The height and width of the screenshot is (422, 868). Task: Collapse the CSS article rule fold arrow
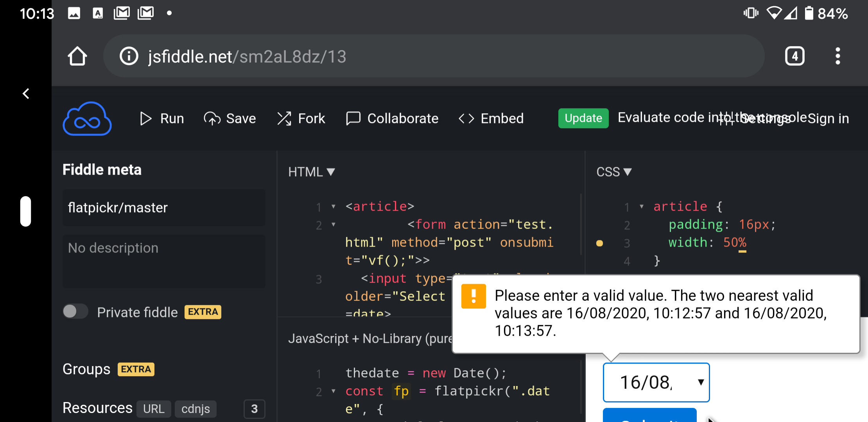(642, 206)
